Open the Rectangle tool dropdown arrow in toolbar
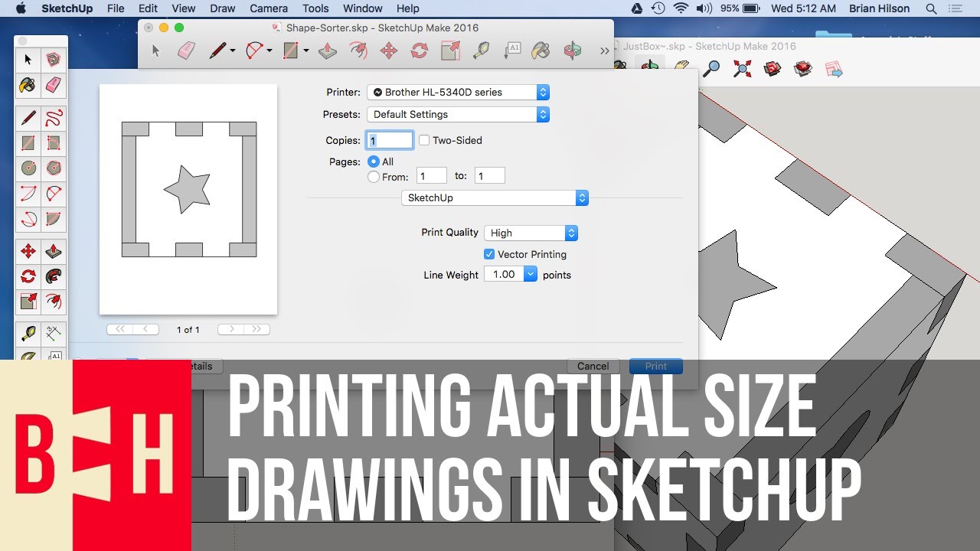This screenshot has height=551, width=980. (x=306, y=51)
